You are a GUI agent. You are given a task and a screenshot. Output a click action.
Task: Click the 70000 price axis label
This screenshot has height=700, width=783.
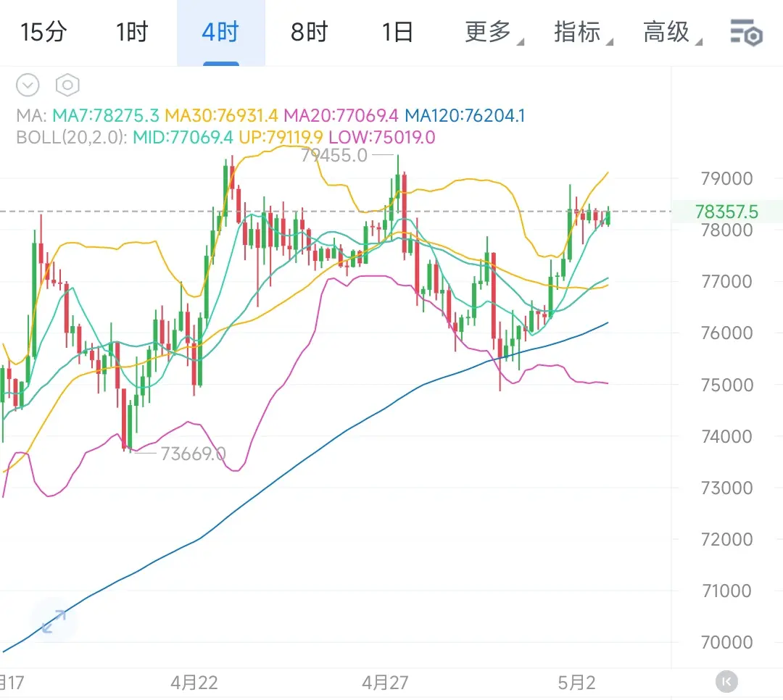pyautogui.click(x=726, y=641)
